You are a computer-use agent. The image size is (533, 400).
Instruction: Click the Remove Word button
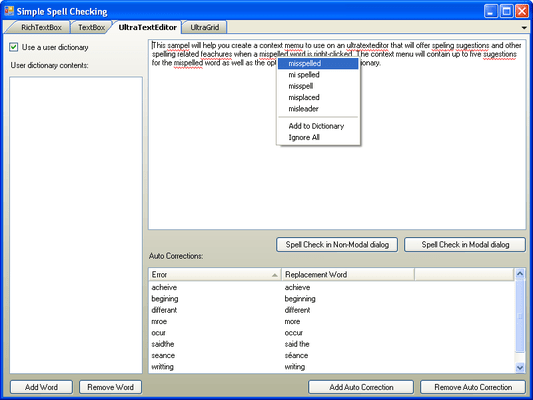pos(110,387)
